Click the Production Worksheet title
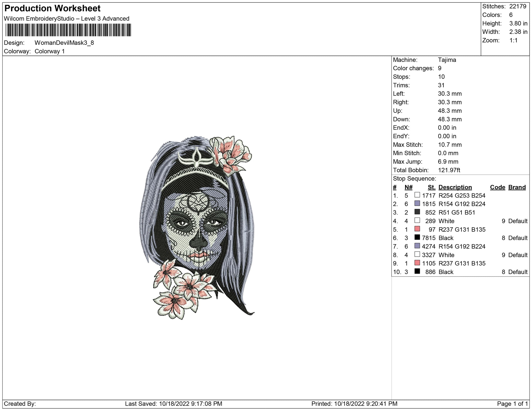The image size is (532, 409). tap(52, 8)
